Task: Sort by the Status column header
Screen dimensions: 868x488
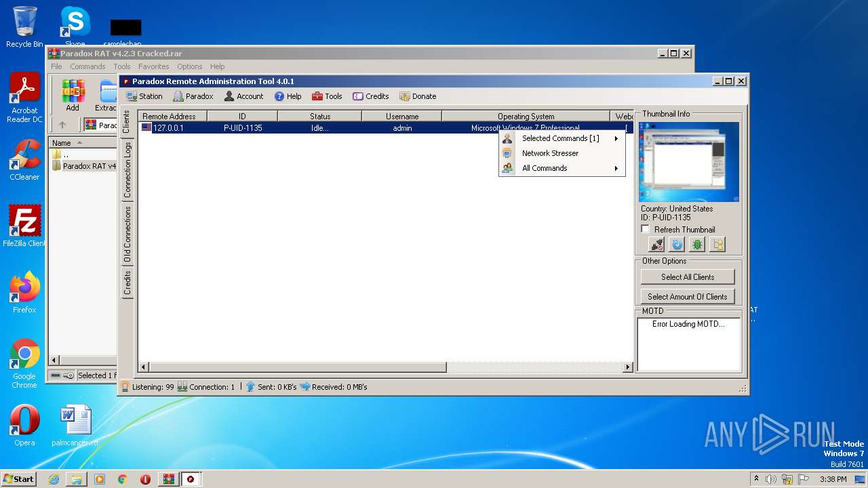Action: (320, 117)
